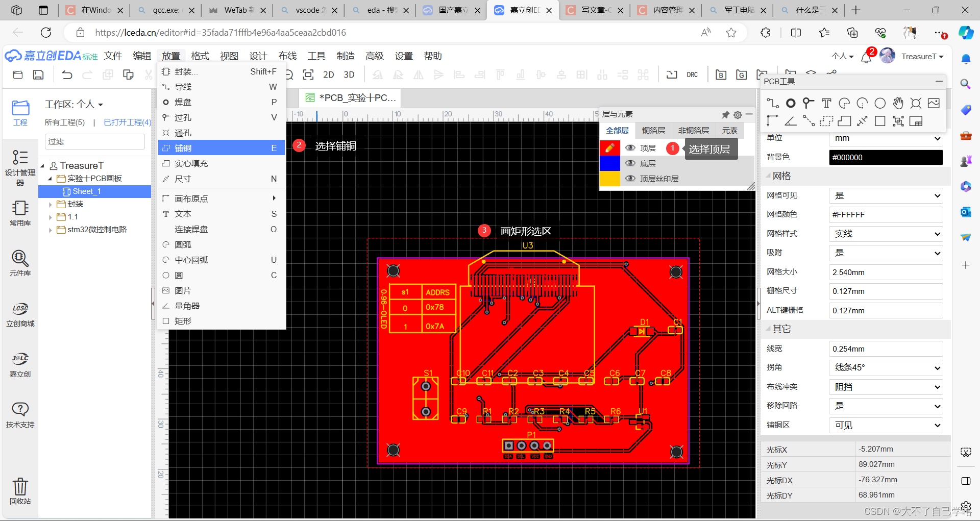Hide the 顶层 layer with its eye toggle
The height and width of the screenshot is (521, 980).
click(x=630, y=148)
